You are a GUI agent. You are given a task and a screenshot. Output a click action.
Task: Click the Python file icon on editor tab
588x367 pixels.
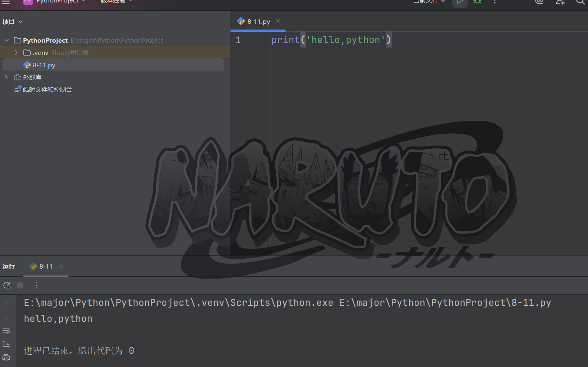[x=241, y=21]
